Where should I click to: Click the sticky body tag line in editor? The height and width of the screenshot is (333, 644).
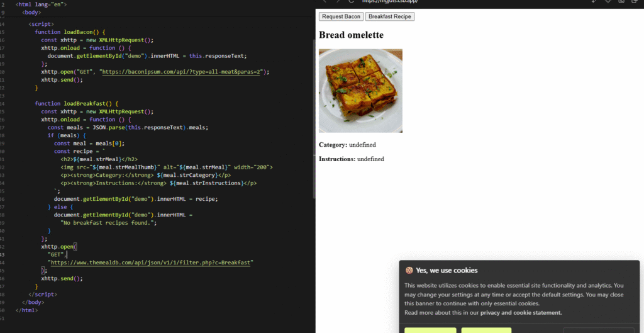31,12
